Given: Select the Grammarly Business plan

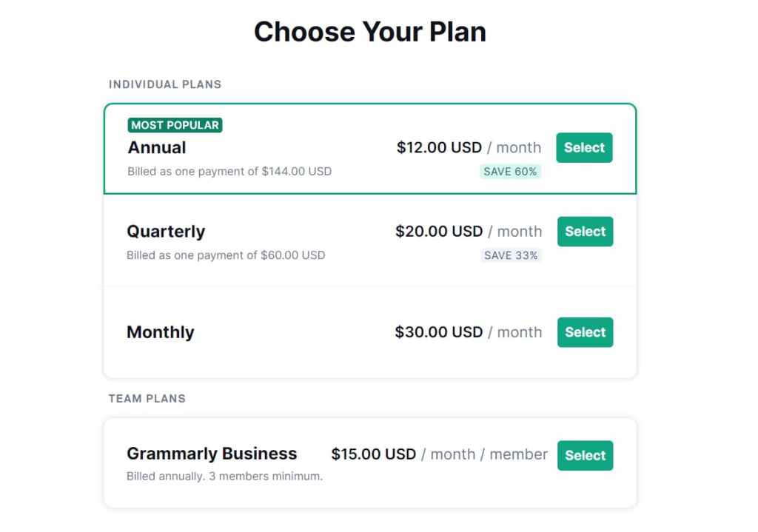Looking at the screenshot, I should coord(585,455).
